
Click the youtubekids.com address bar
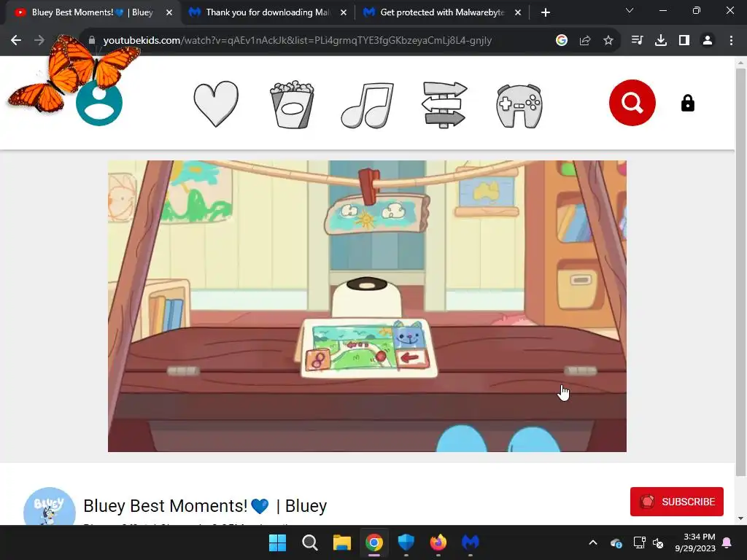pos(298,41)
